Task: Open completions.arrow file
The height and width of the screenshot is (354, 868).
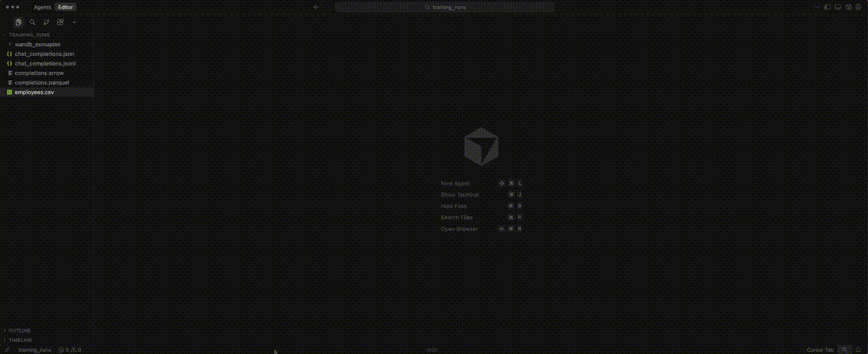Action: tap(47, 73)
